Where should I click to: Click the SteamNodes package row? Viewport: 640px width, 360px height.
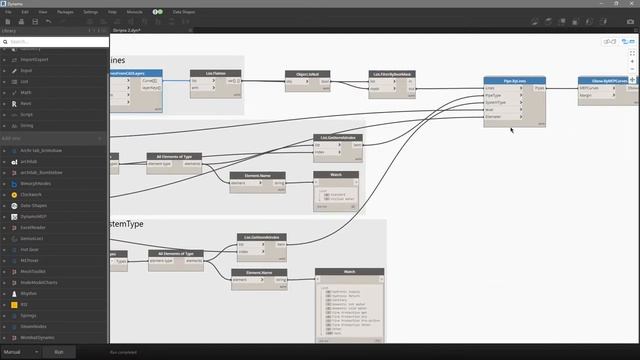click(54, 327)
